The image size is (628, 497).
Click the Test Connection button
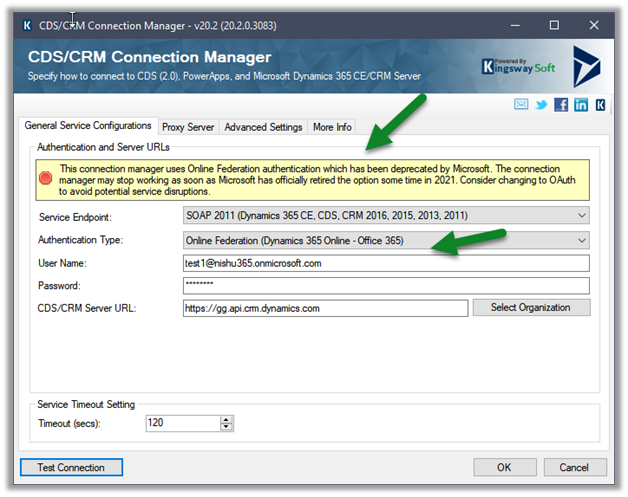(71, 467)
